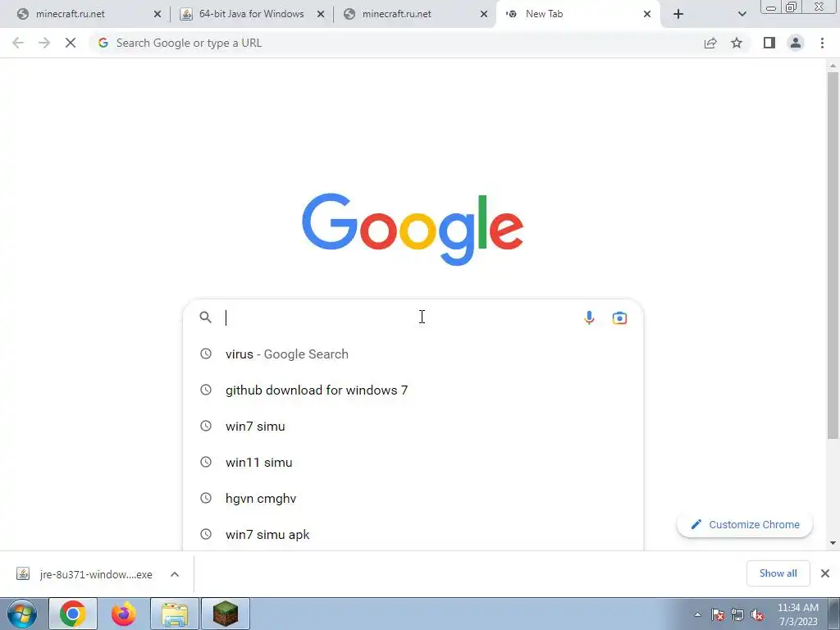Open a new tab with plus button

[678, 14]
